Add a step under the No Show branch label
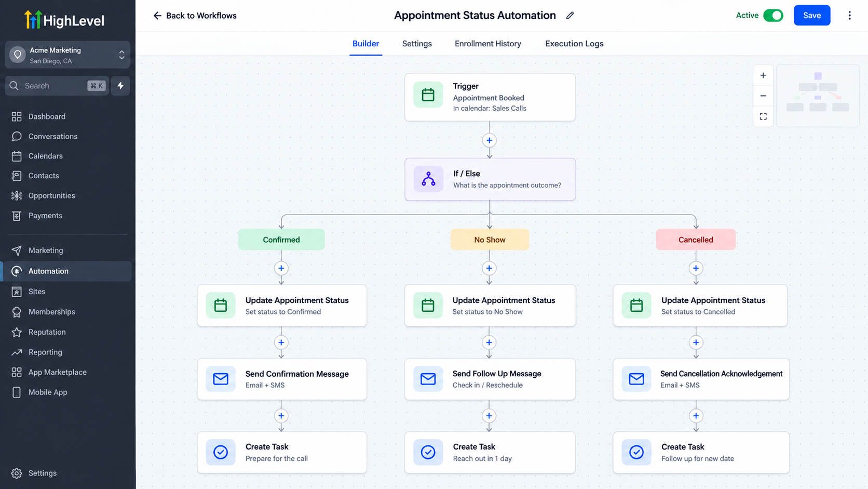This screenshot has width=868, height=489. (x=489, y=268)
